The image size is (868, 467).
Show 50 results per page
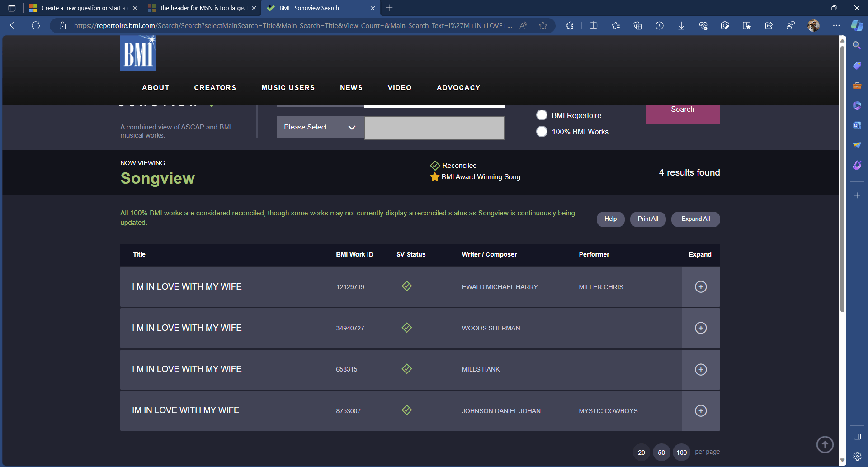click(x=661, y=453)
